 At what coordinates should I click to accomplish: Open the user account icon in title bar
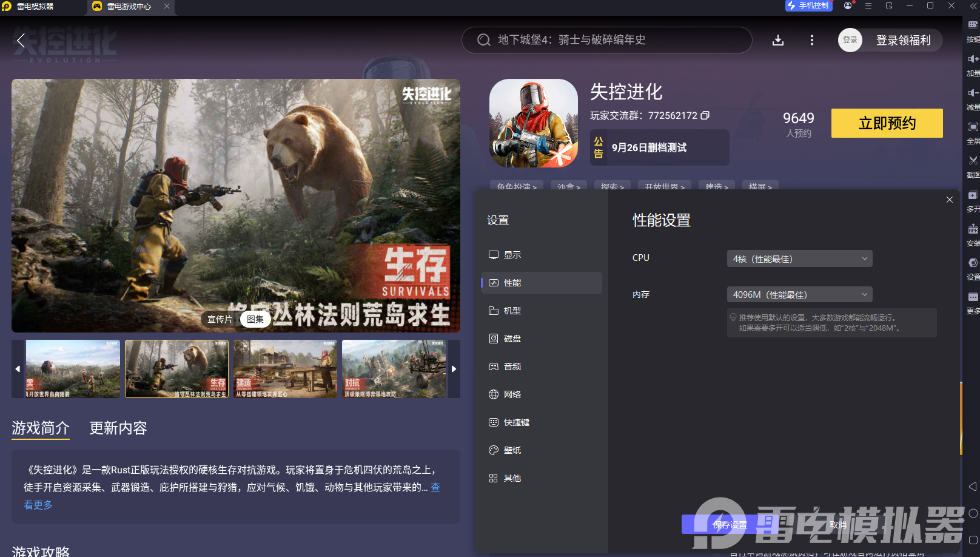[x=848, y=5]
